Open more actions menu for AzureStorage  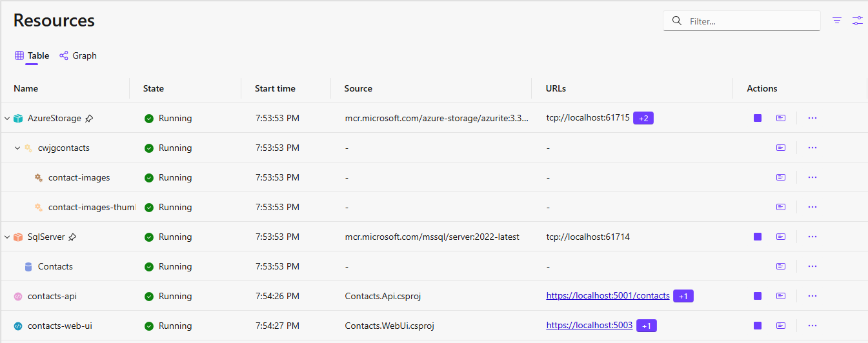812,118
